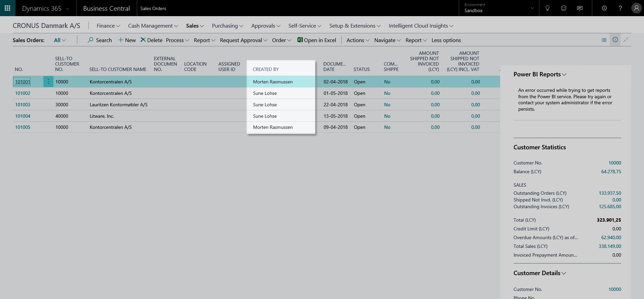Click the lightbulb ideas icon

548,8
